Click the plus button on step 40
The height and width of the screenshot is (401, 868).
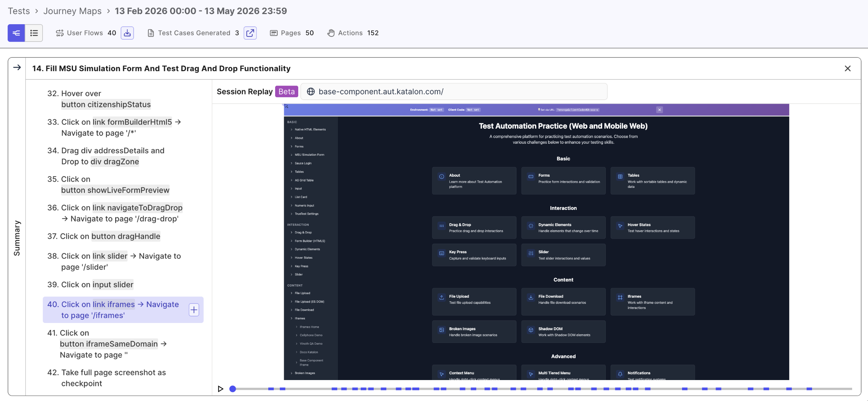click(194, 310)
